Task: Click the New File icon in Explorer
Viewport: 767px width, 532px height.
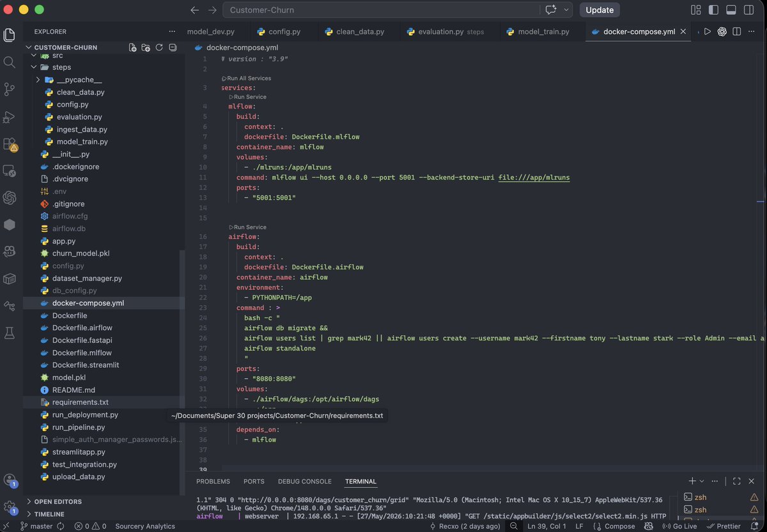Action: point(132,47)
